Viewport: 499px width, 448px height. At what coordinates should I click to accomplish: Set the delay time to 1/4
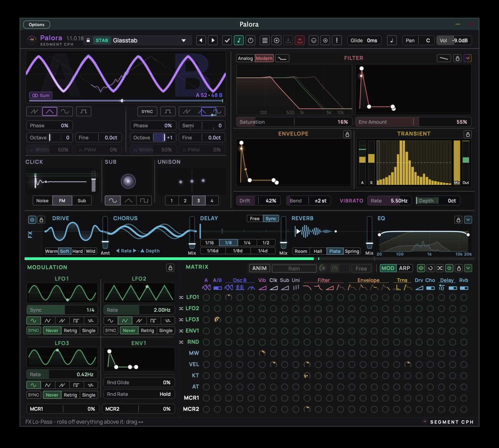pos(247,243)
